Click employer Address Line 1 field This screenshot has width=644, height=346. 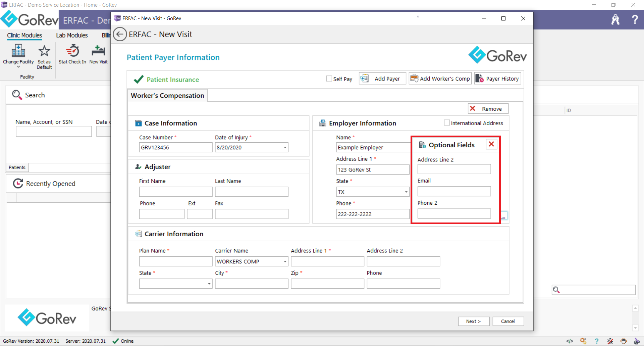pos(373,169)
